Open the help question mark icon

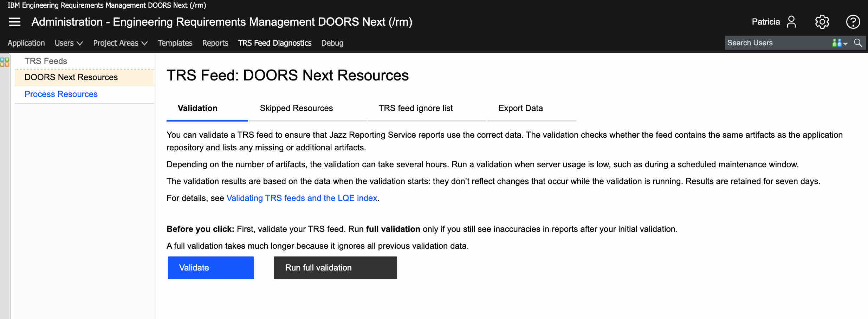[853, 22]
